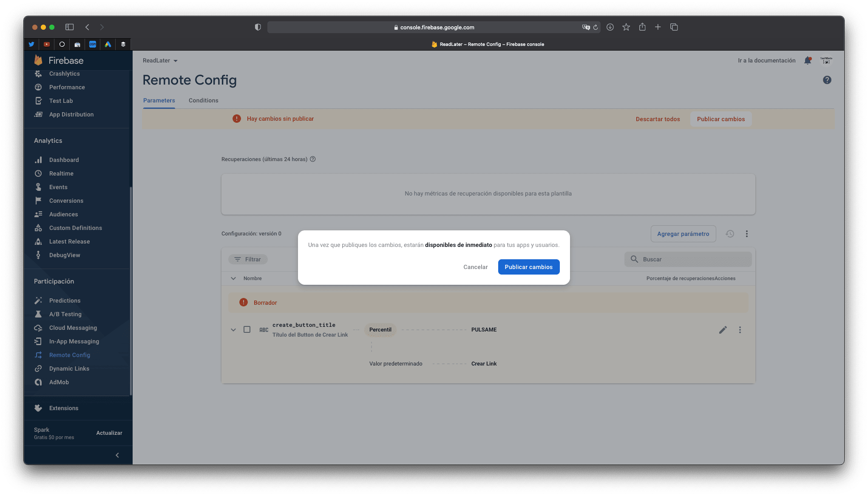Screen dimensions: 868x496
Task: Toggle the checkbox next to create_button_title
Action: pos(246,329)
